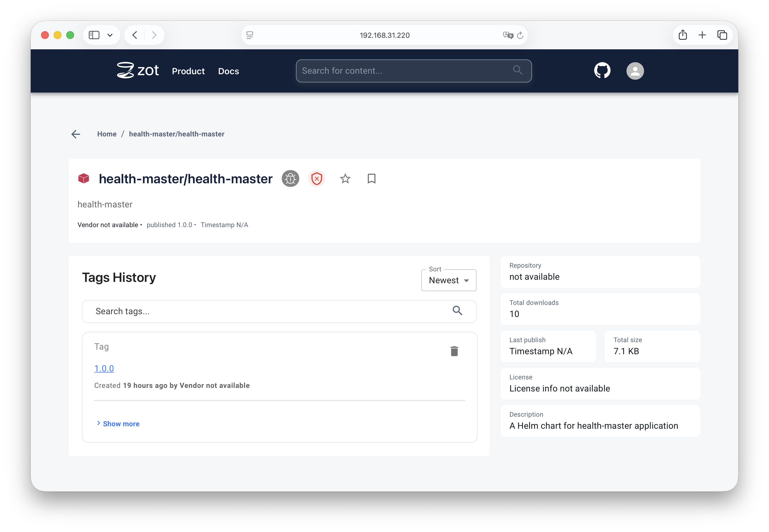Open the browser sidebar chevron dropdown

110,35
